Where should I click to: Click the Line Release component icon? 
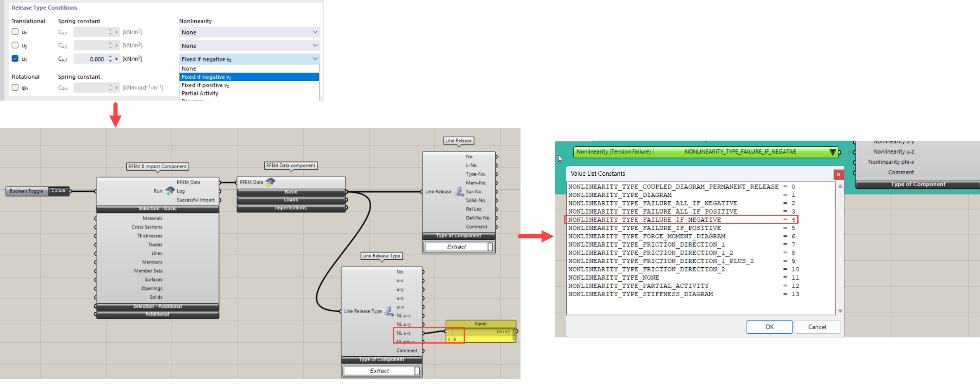tap(459, 191)
